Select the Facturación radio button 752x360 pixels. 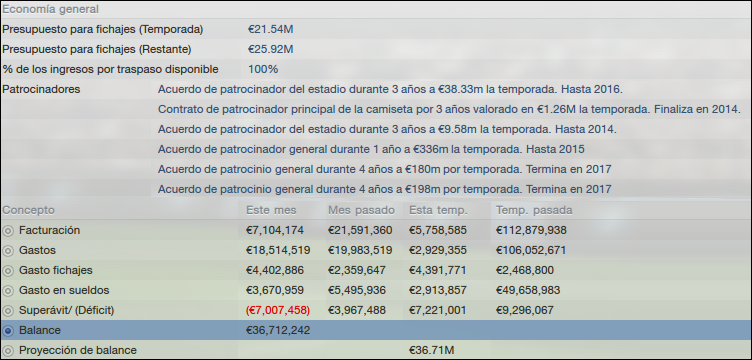(8, 231)
